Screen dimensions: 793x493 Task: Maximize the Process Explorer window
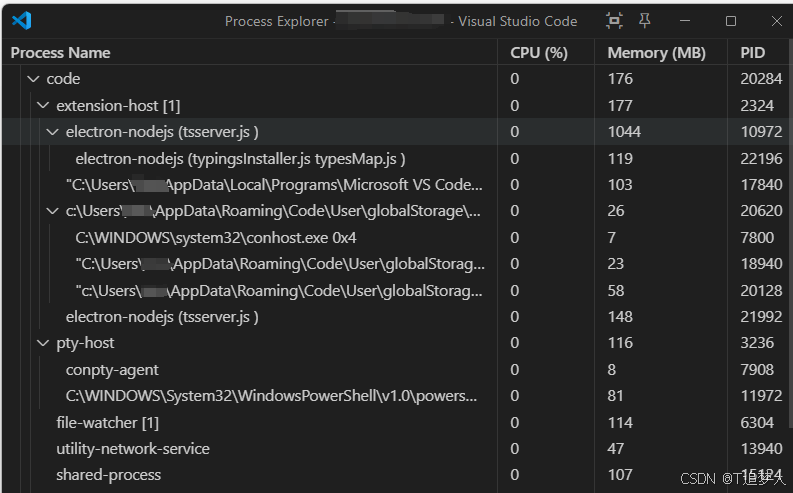point(731,21)
